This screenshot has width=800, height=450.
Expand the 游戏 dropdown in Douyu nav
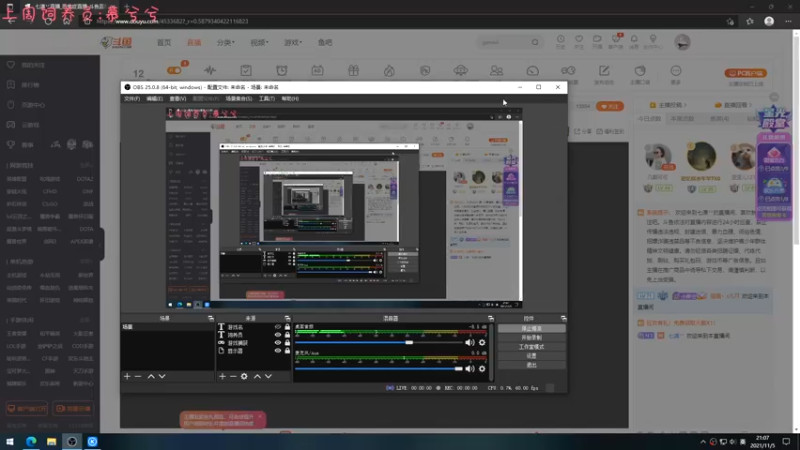coord(293,43)
